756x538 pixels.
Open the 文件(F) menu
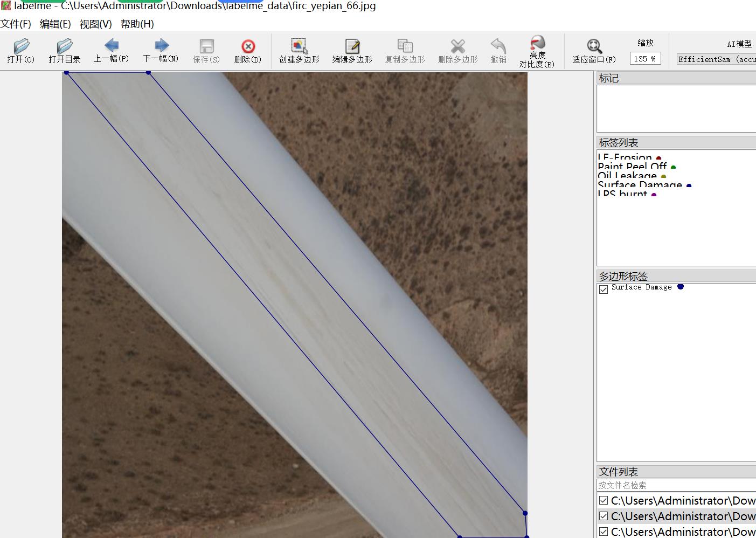[x=16, y=24]
